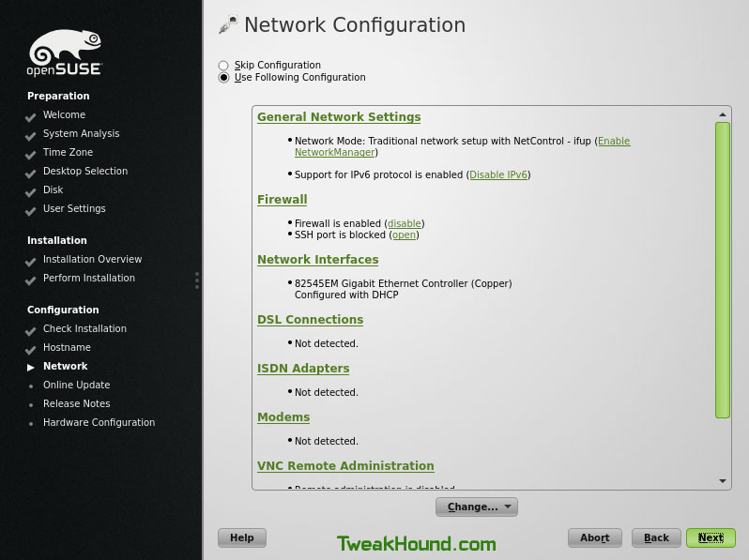Click the checkmark icon next to Welcome

[31, 117]
